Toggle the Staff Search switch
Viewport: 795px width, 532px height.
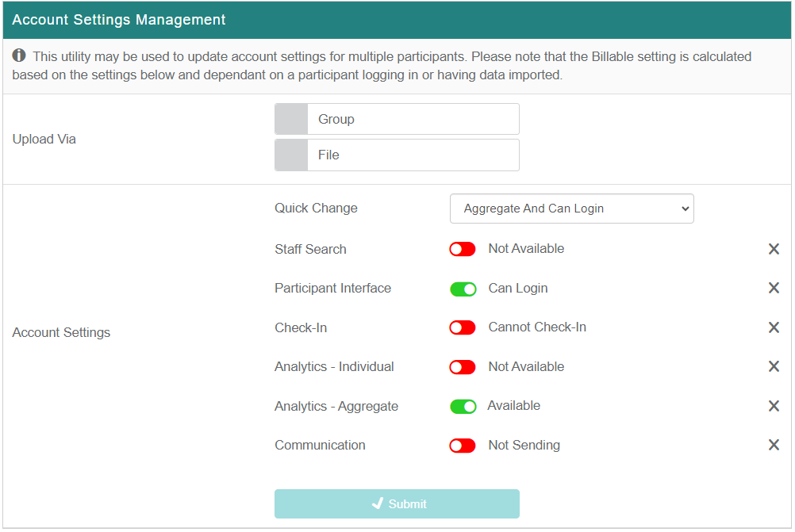click(463, 249)
